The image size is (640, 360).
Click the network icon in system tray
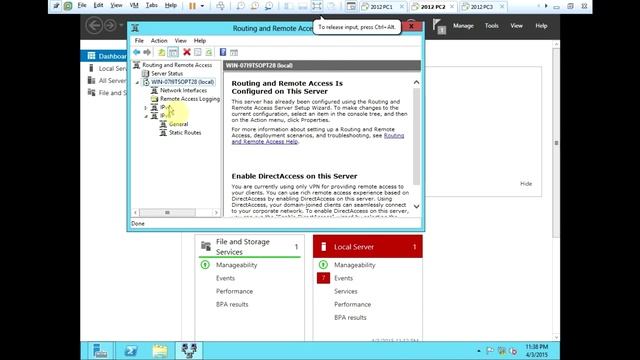[502, 351]
